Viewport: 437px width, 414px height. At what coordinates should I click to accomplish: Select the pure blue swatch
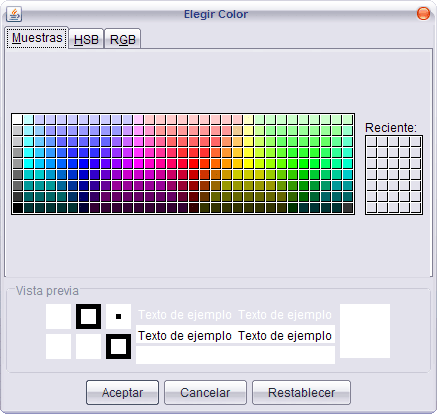point(83,164)
